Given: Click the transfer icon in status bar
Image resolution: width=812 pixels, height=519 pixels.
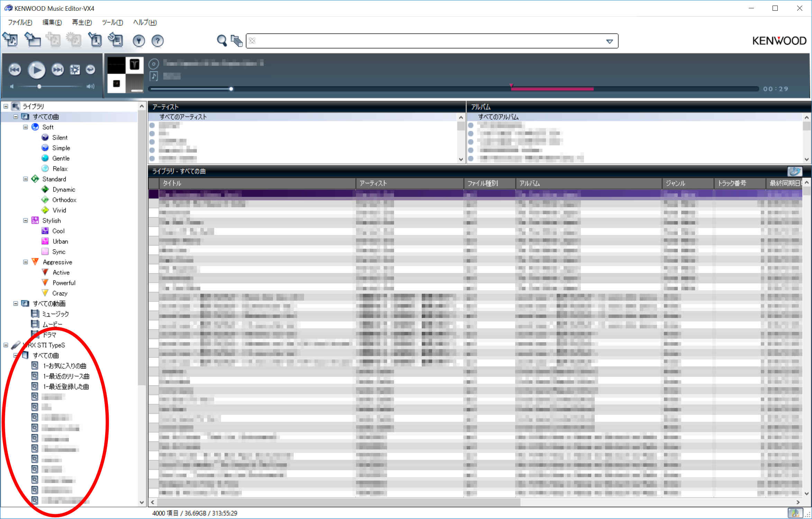Looking at the screenshot, I should pos(795,513).
